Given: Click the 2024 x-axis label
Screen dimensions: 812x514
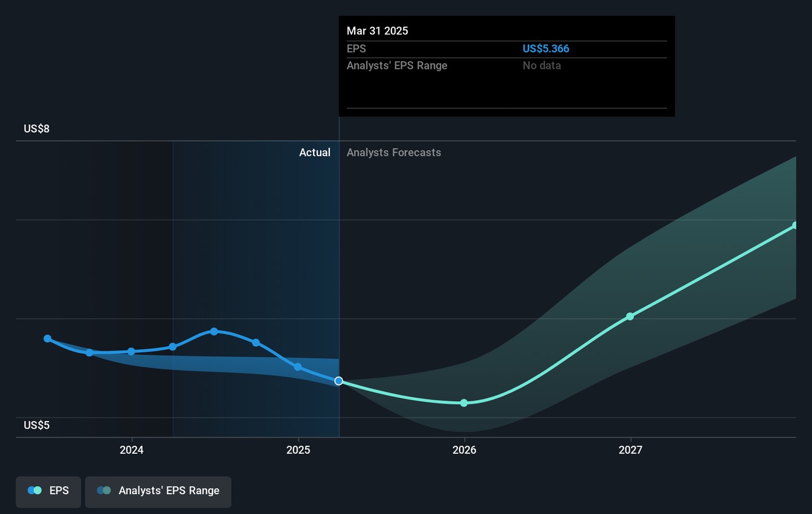Looking at the screenshot, I should click(131, 450).
